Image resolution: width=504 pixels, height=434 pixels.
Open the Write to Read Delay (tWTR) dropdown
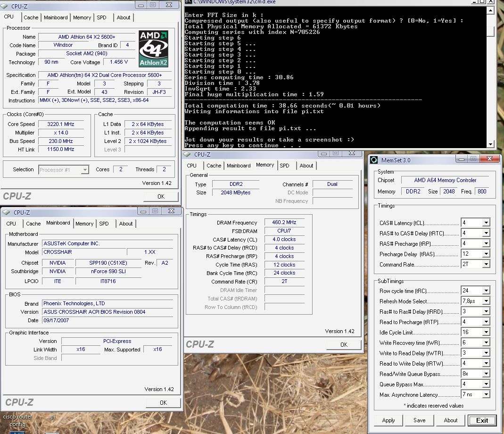pyautogui.click(x=486, y=353)
